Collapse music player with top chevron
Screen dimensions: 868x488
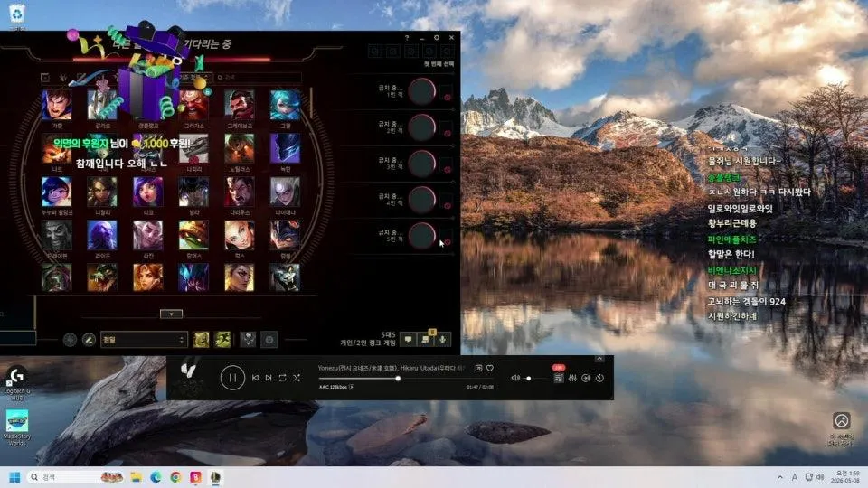(x=599, y=359)
